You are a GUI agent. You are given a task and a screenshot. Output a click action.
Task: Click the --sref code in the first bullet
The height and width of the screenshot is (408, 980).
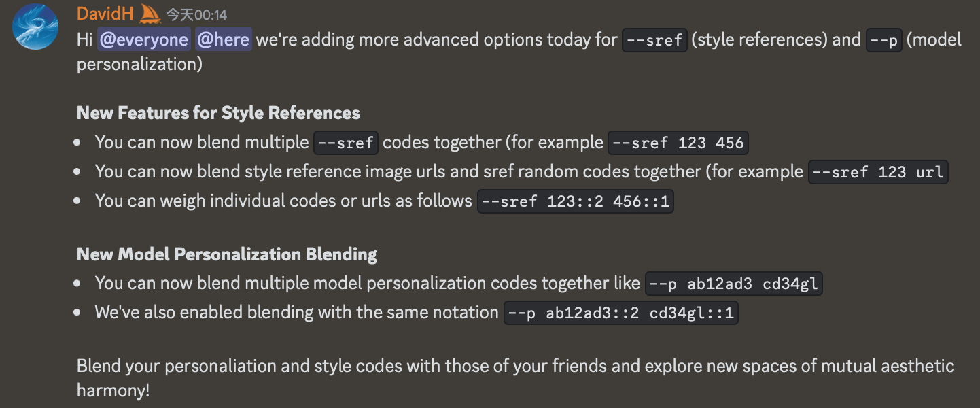tap(345, 143)
